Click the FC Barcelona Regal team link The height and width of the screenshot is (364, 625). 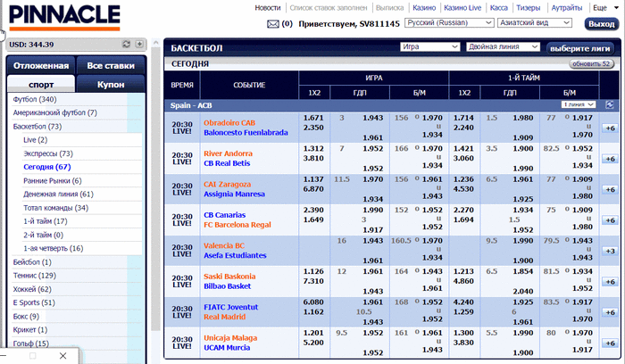coord(237,225)
